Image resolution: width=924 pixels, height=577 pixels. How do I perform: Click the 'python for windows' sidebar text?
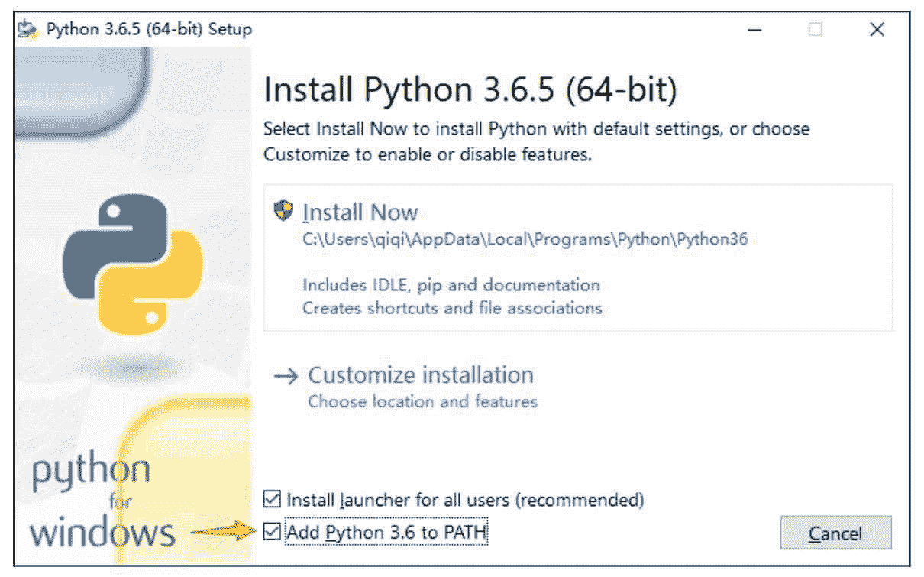pyautogui.click(x=99, y=501)
